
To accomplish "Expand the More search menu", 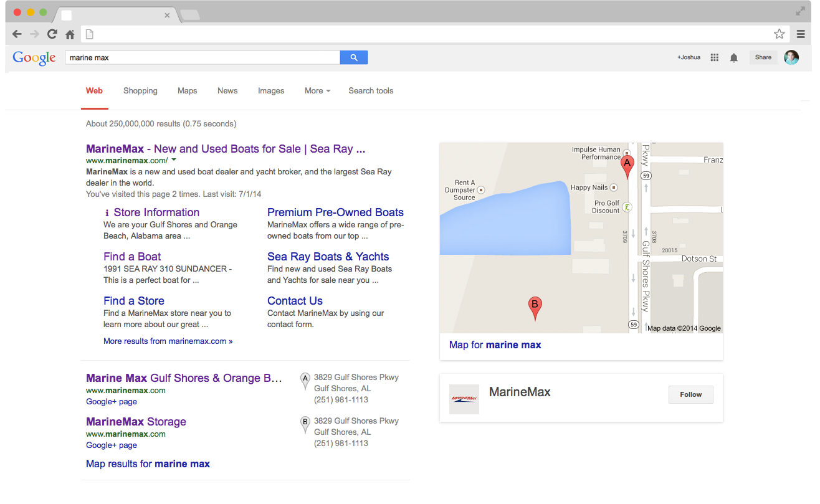I will pyautogui.click(x=317, y=90).
